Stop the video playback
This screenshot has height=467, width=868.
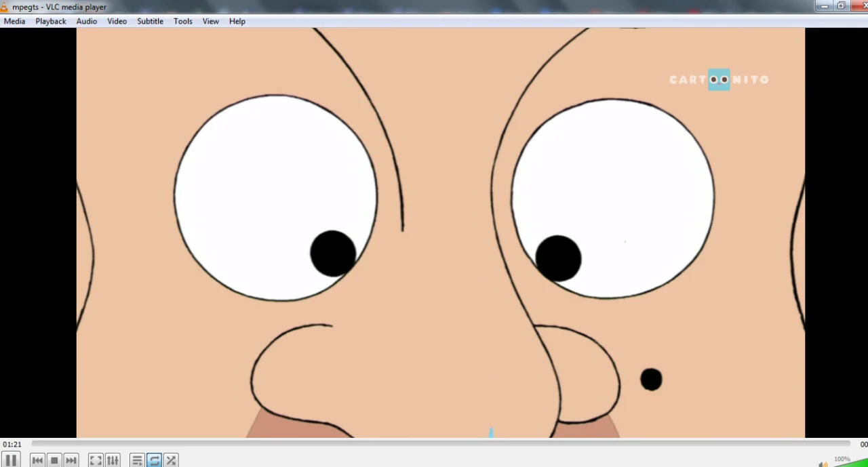point(54,460)
